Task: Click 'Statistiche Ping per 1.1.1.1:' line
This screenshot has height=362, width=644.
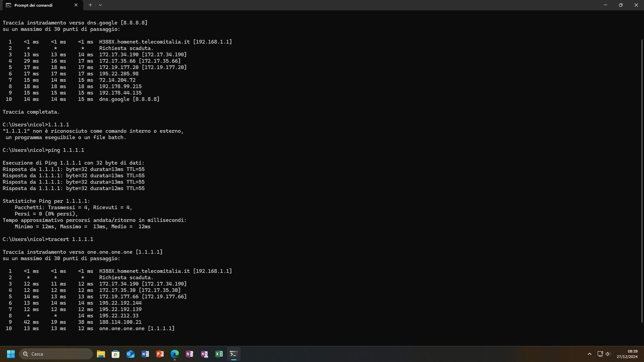Action: tap(46, 201)
